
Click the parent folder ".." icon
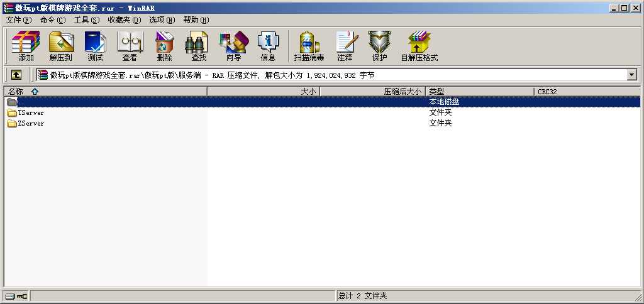click(12, 102)
